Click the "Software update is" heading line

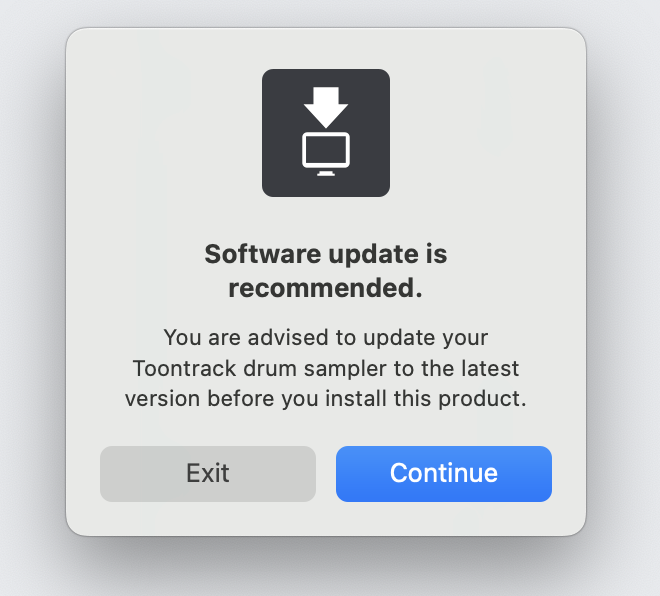point(325,254)
